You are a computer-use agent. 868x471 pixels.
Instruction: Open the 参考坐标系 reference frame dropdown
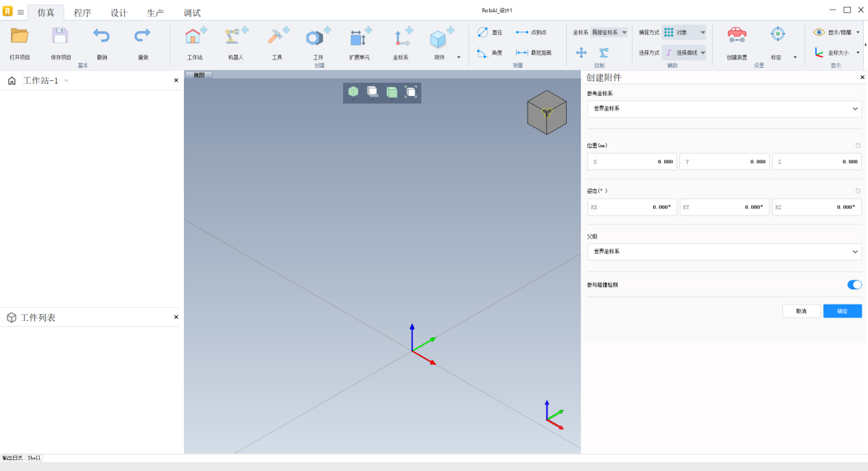point(724,108)
